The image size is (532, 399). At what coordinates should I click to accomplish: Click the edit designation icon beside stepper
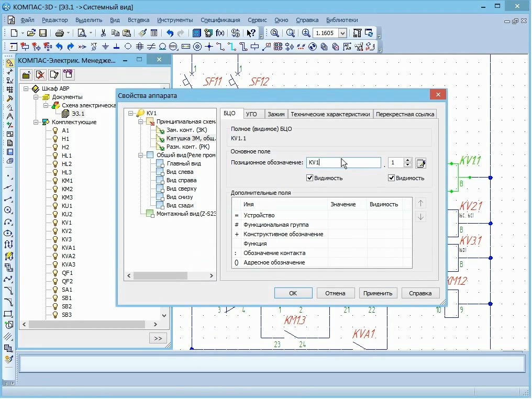coord(420,163)
